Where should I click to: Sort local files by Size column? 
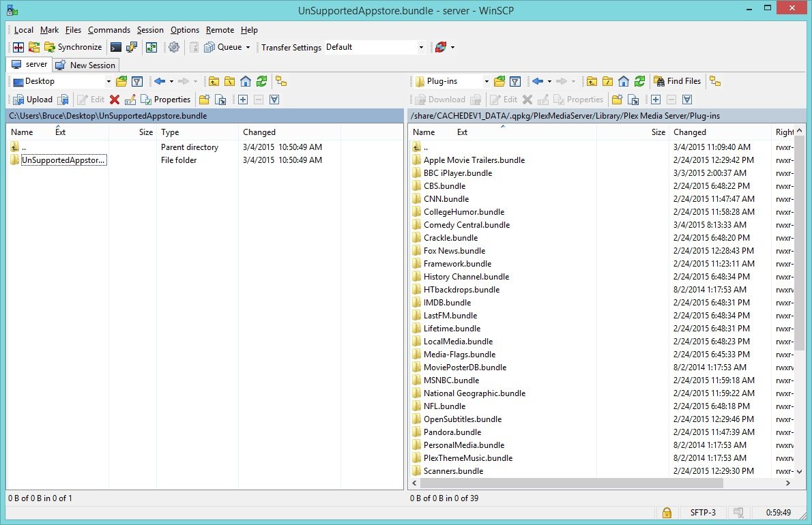coord(132,132)
